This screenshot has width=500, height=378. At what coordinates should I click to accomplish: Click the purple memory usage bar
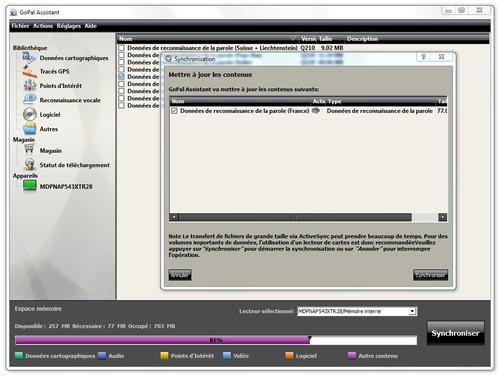tap(163, 340)
